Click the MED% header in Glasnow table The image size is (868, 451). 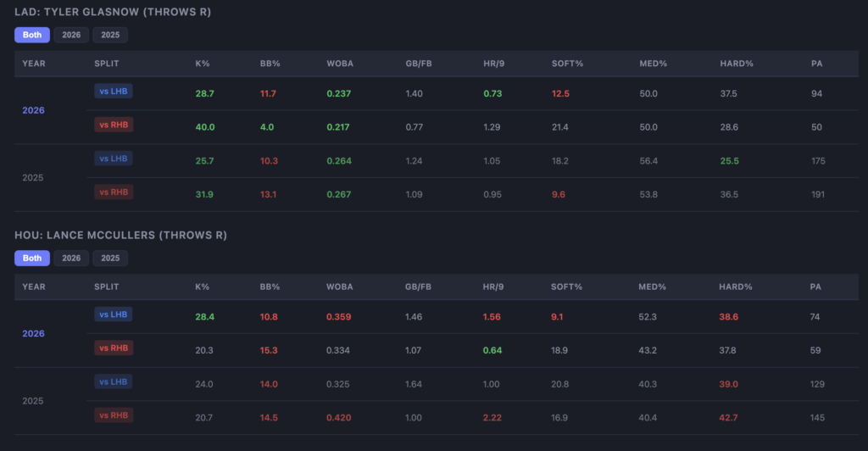pos(654,64)
